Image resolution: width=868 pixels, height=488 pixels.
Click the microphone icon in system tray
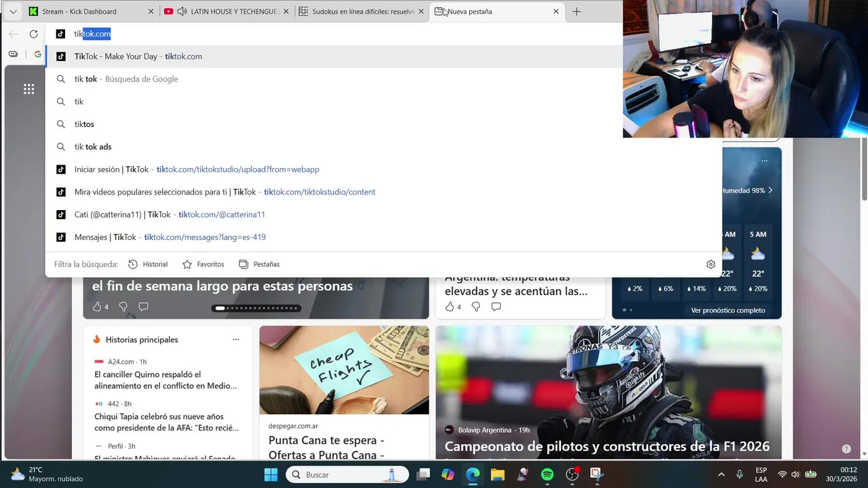tap(740, 474)
